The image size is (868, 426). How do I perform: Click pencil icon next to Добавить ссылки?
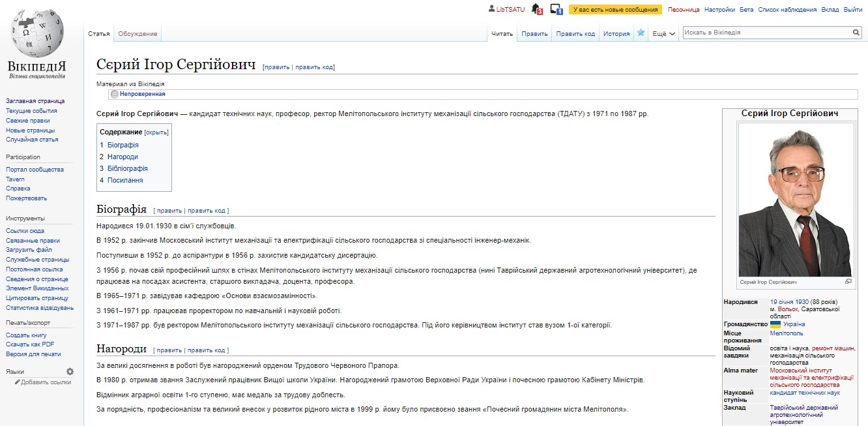coord(18,382)
